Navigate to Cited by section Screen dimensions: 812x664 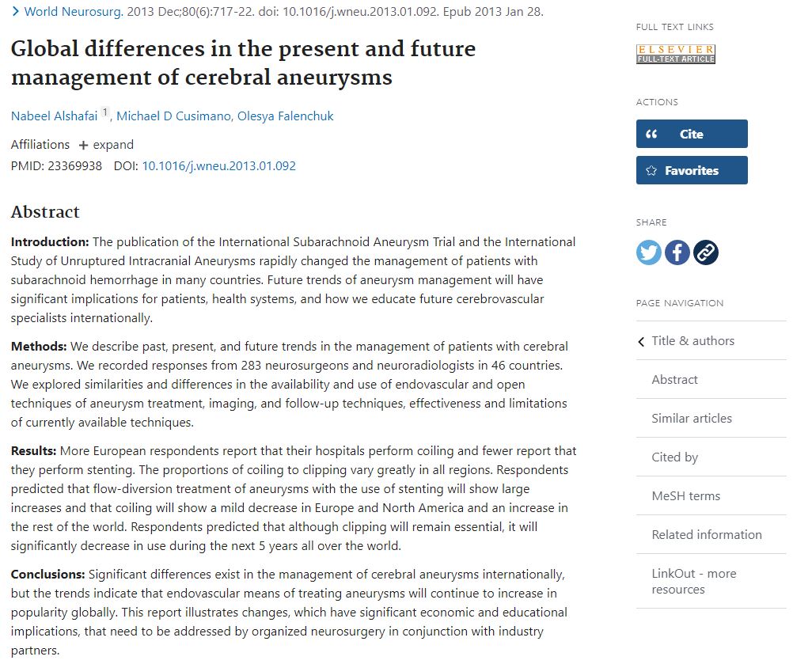pos(674,457)
